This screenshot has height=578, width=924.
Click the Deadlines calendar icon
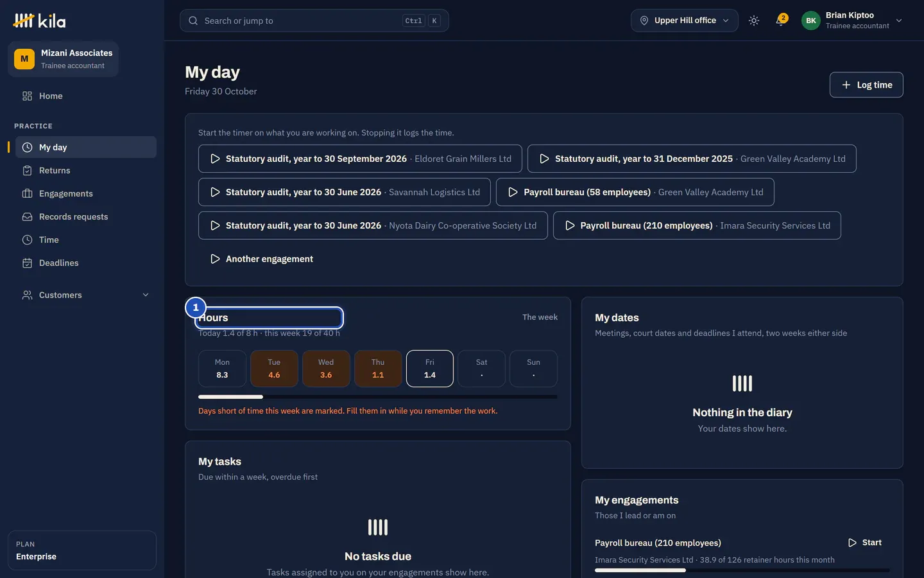coord(27,263)
